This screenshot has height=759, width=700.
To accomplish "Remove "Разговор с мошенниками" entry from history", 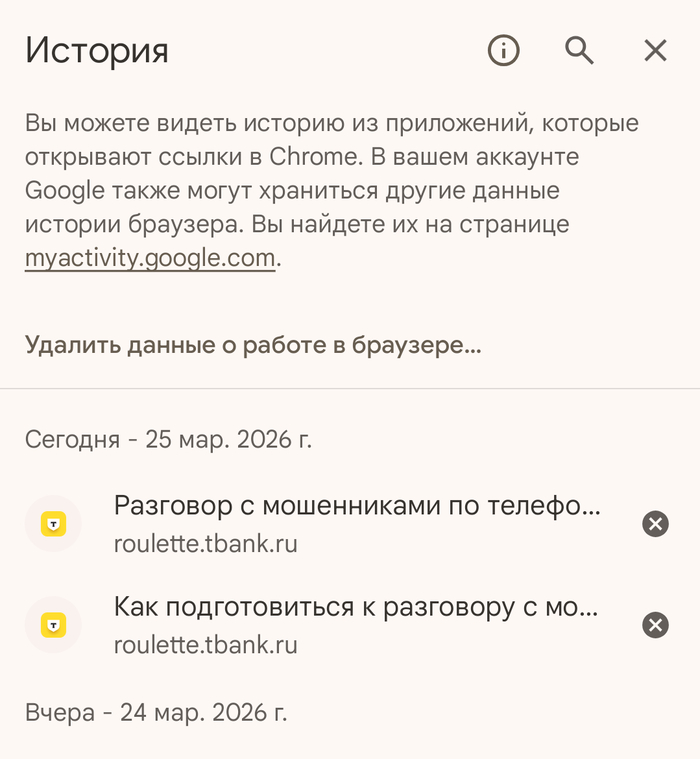I will point(655,523).
